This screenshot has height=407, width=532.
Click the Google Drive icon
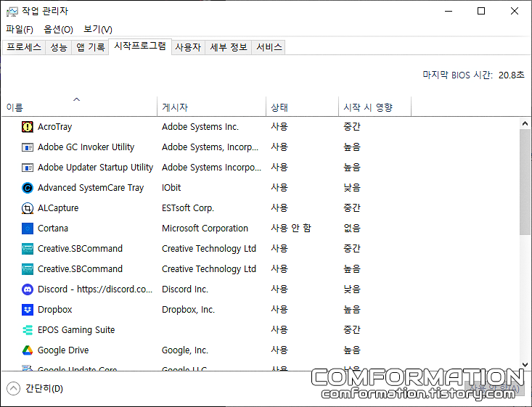click(x=28, y=350)
